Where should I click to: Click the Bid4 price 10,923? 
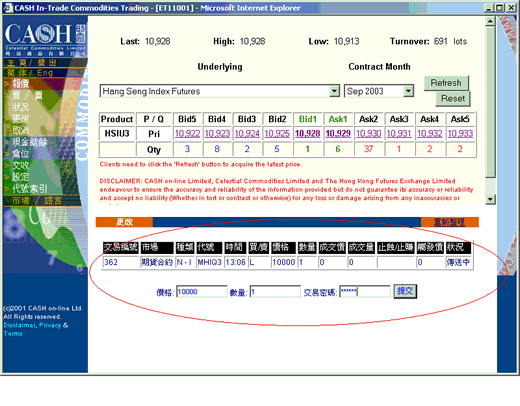[217, 134]
